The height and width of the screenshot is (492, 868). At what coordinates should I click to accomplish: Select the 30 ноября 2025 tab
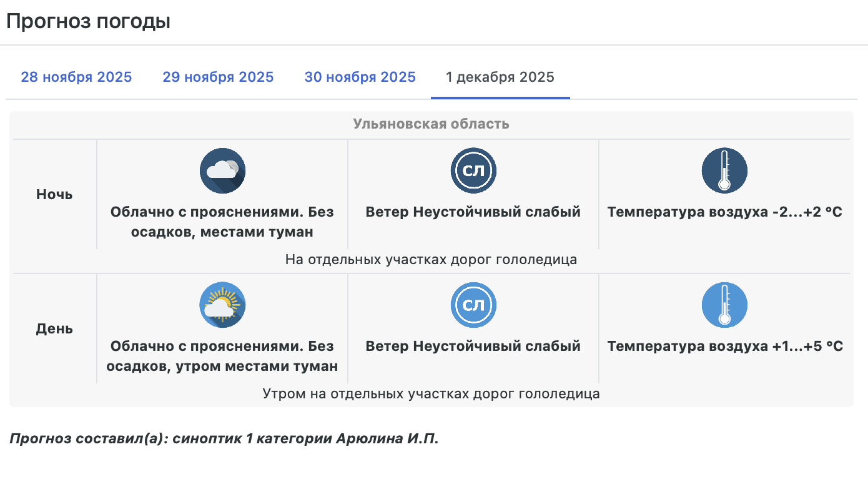point(360,77)
